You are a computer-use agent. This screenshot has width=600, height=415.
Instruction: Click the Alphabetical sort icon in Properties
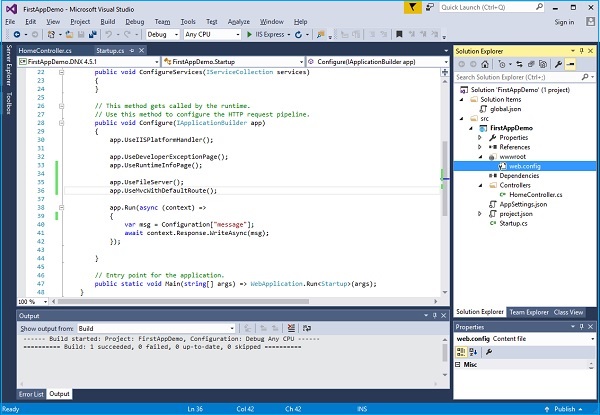tap(473, 352)
